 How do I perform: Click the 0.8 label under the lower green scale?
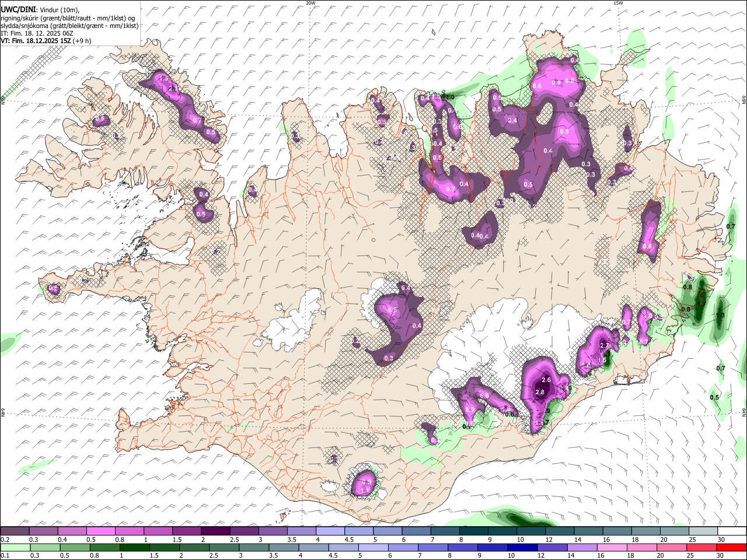tap(95, 555)
